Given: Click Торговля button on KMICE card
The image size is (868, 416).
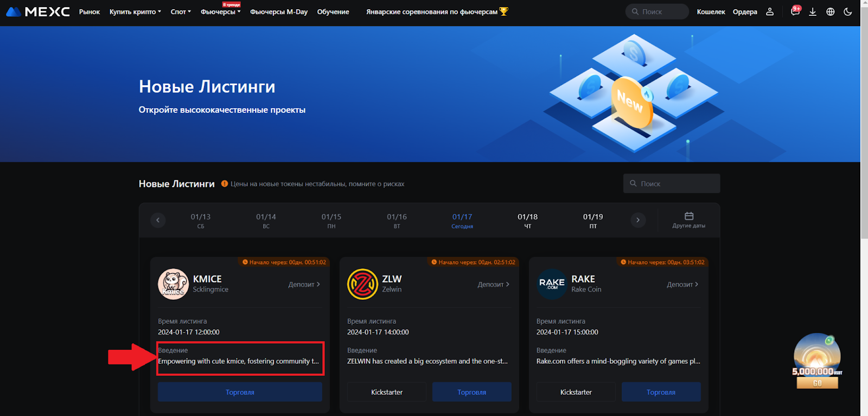Looking at the screenshot, I should (240, 392).
